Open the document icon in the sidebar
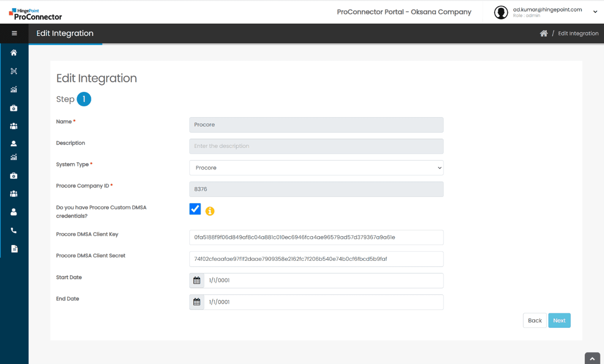 tap(14, 249)
